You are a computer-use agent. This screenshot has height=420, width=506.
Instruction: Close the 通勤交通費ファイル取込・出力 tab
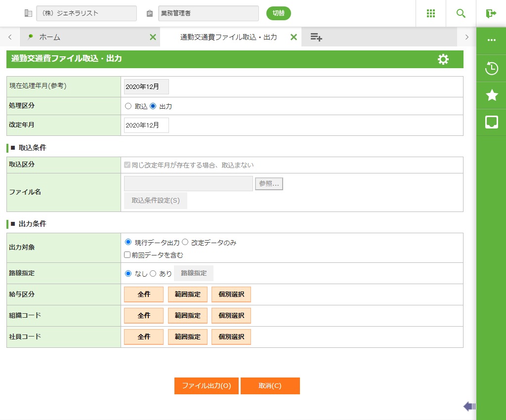click(x=294, y=37)
